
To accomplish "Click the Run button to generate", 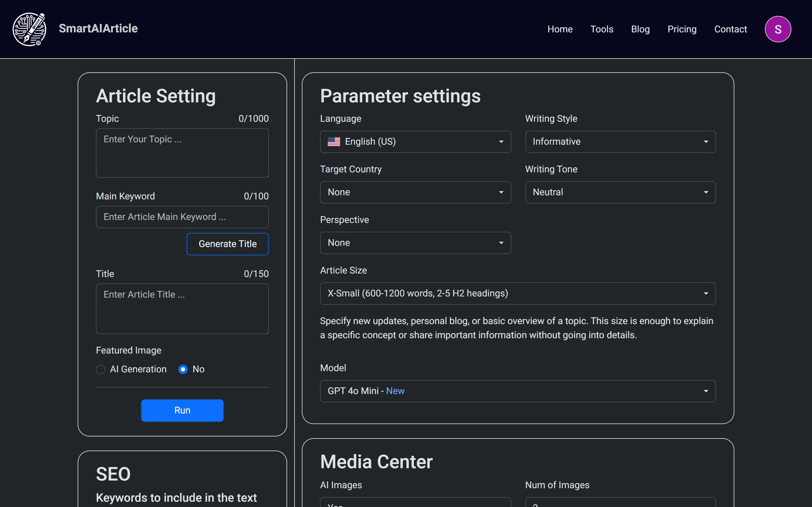I will (182, 410).
